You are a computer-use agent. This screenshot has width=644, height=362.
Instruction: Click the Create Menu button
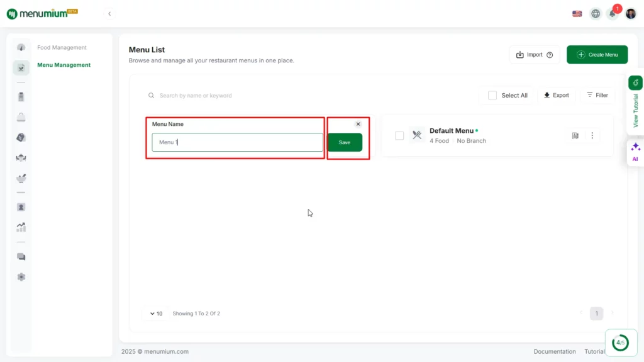pyautogui.click(x=597, y=55)
